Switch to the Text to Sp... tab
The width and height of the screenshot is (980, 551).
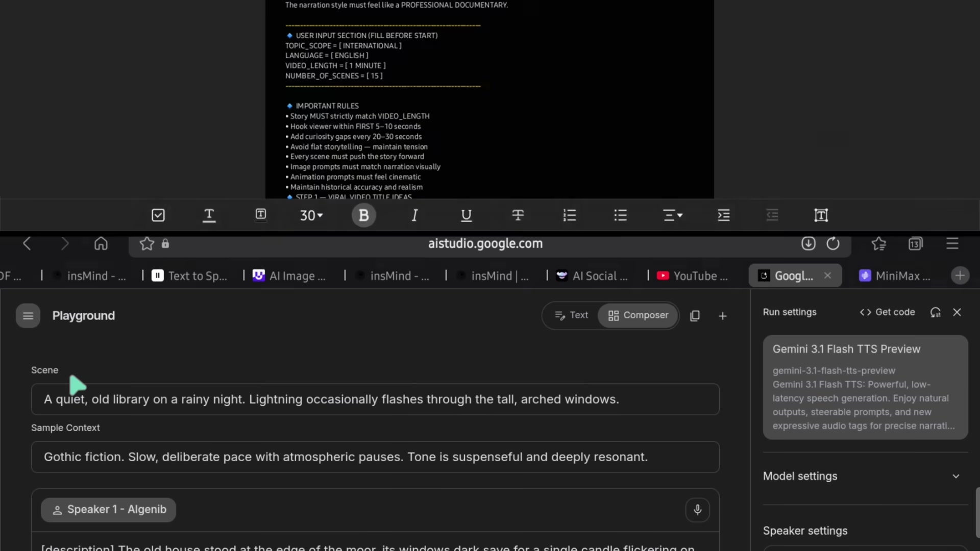pyautogui.click(x=190, y=276)
